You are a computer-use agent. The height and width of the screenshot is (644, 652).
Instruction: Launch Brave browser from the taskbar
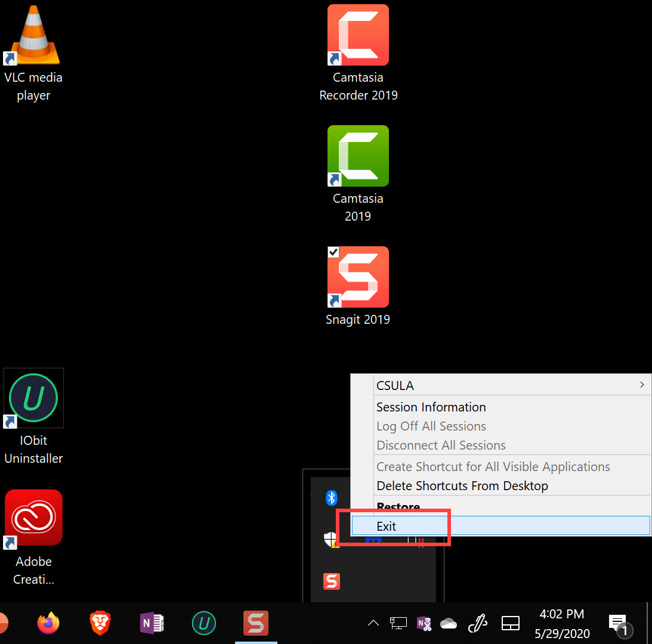(100, 623)
